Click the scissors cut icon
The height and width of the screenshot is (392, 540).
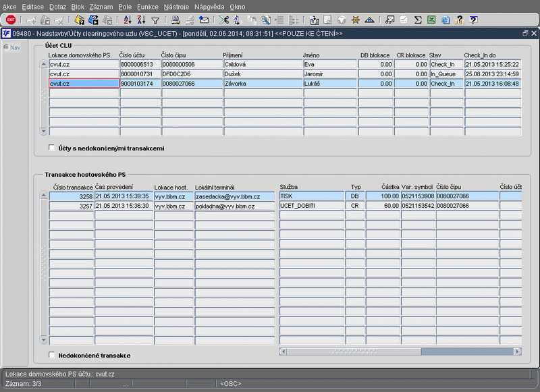[x=224, y=20]
